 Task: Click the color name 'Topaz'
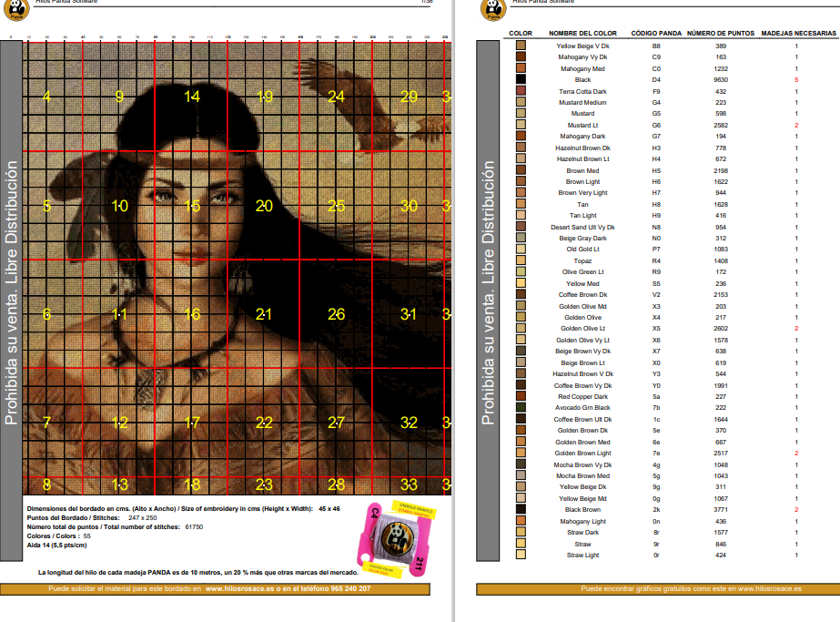pyautogui.click(x=582, y=261)
